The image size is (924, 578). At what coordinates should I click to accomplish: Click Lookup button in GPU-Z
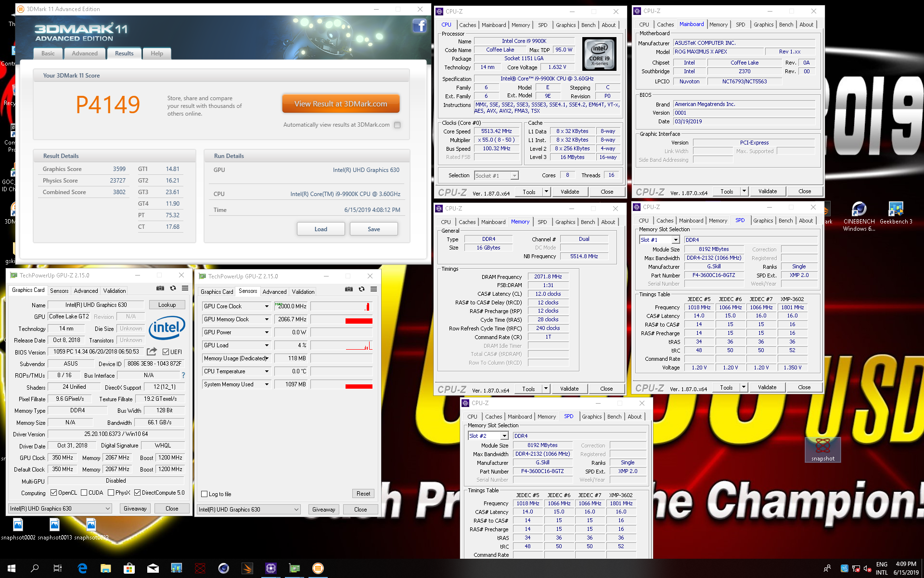(167, 305)
